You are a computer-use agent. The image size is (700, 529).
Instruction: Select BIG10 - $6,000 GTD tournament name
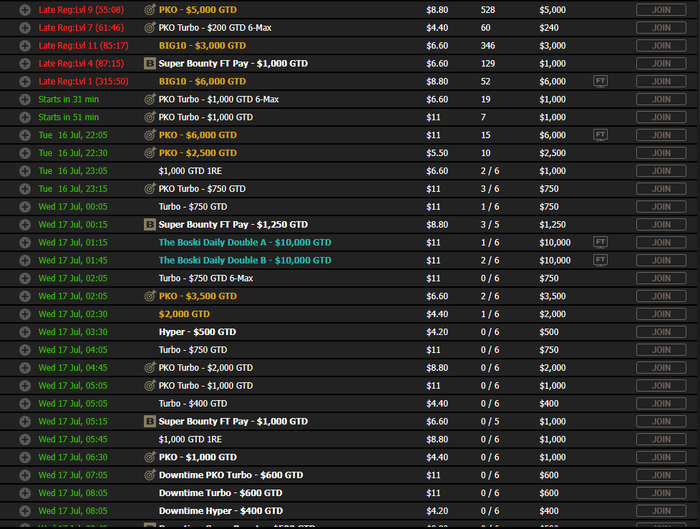coord(202,81)
